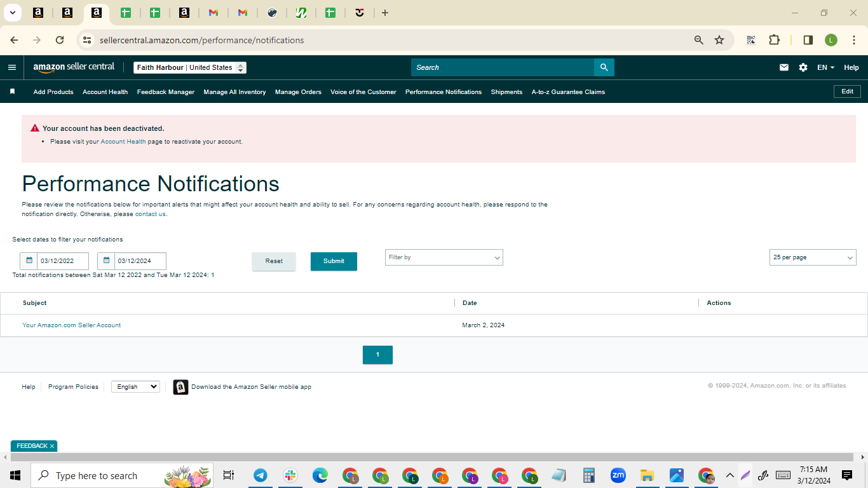This screenshot has height=488, width=868.
Task: Open calendar icon for end date 03/12/2024
Action: pos(106,261)
